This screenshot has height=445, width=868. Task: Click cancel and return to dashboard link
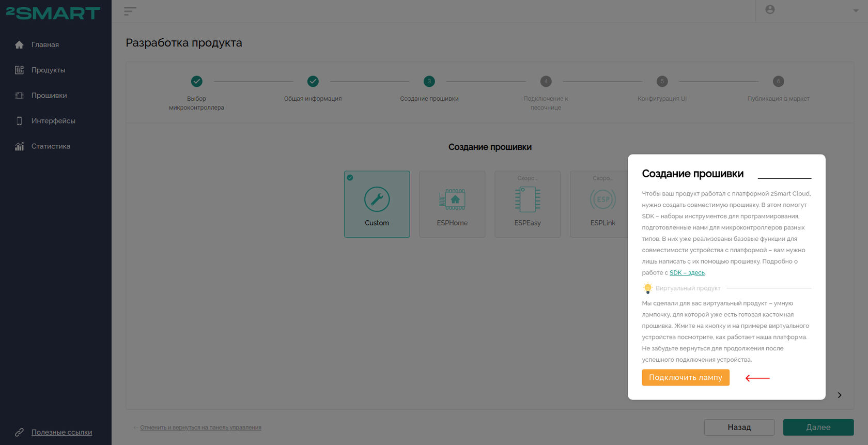(200, 427)
